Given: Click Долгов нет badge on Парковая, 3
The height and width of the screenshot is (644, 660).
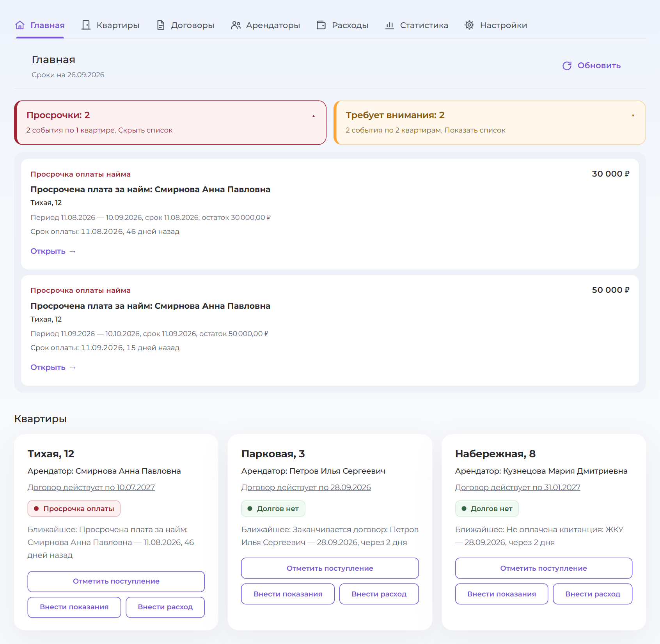Looking at the screenshot, I should pyautogui.click(x=273, y=509).
